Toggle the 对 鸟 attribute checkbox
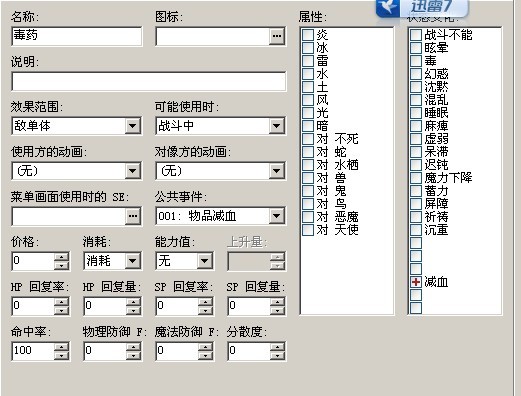This screenshot has width=521, height=396. pos(308,204)
